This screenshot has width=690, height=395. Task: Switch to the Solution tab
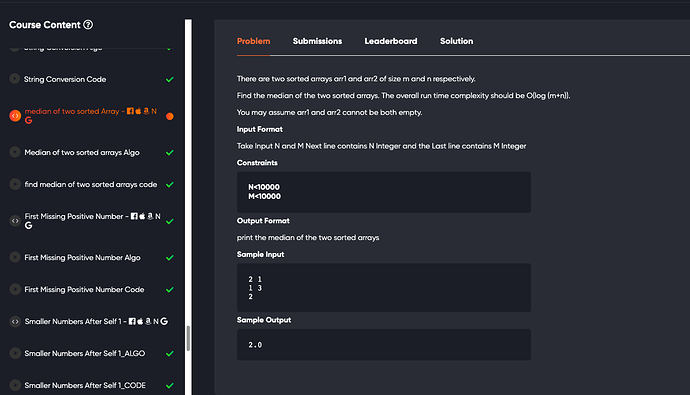(x=456, y=41)
